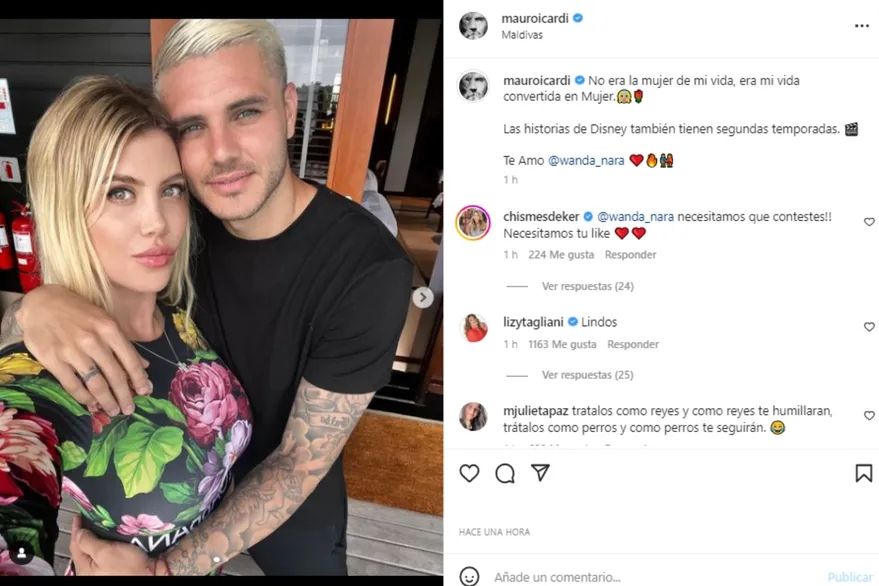Like the mjulietapaz comment
The height and width of the screenshot is (586, 879).
pyautogui.click(x=869, y=416)
